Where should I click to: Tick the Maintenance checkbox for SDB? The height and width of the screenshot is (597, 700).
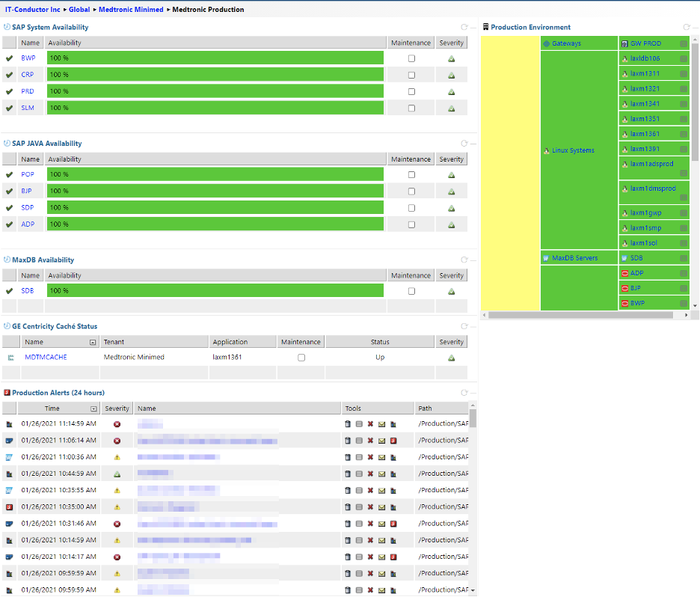pos(411,291)
